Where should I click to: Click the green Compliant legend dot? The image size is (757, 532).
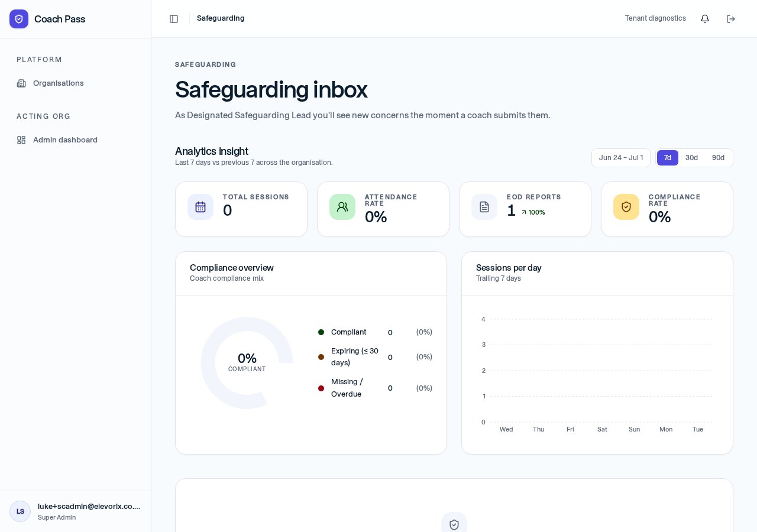321,332
